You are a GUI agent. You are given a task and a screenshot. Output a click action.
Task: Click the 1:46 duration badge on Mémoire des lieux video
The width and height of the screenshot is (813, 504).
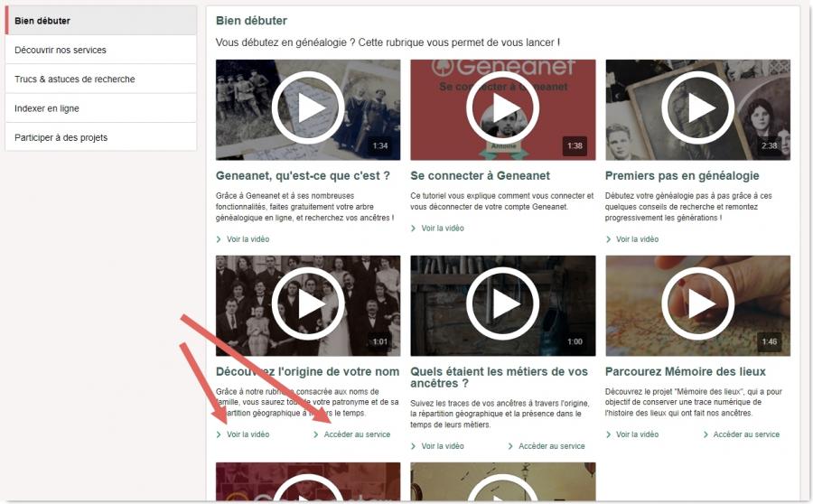click(770, 341)
